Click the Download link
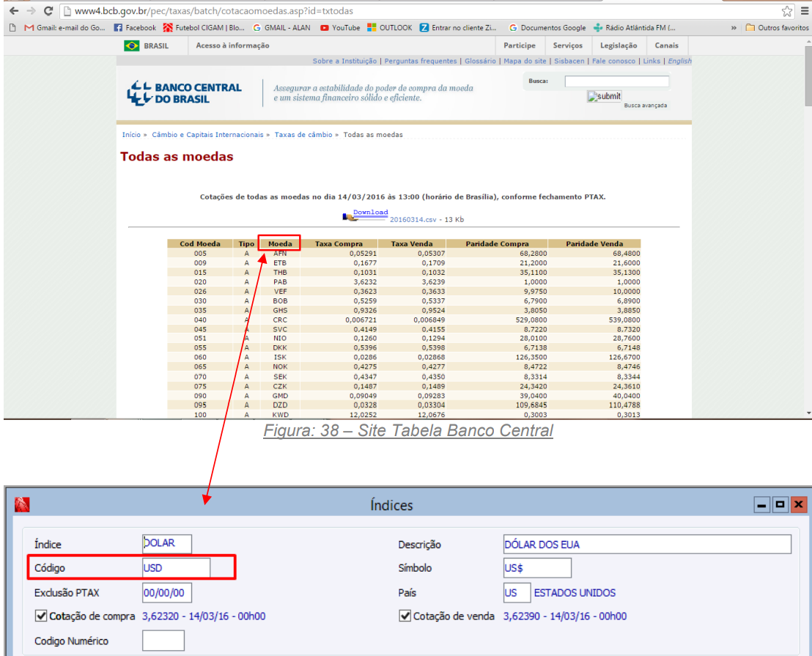The height and width of the screenshot is (656, 812). (x=370, y=213)
